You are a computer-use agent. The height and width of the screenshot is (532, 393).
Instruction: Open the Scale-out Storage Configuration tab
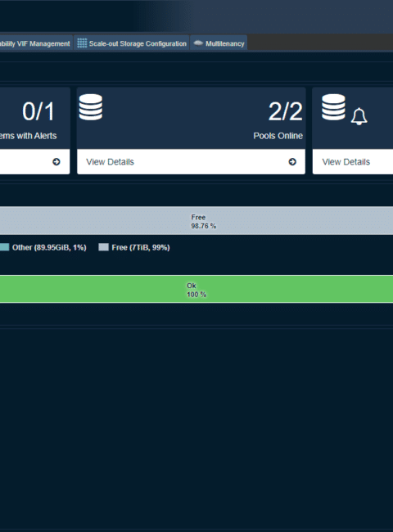(131, 43)
